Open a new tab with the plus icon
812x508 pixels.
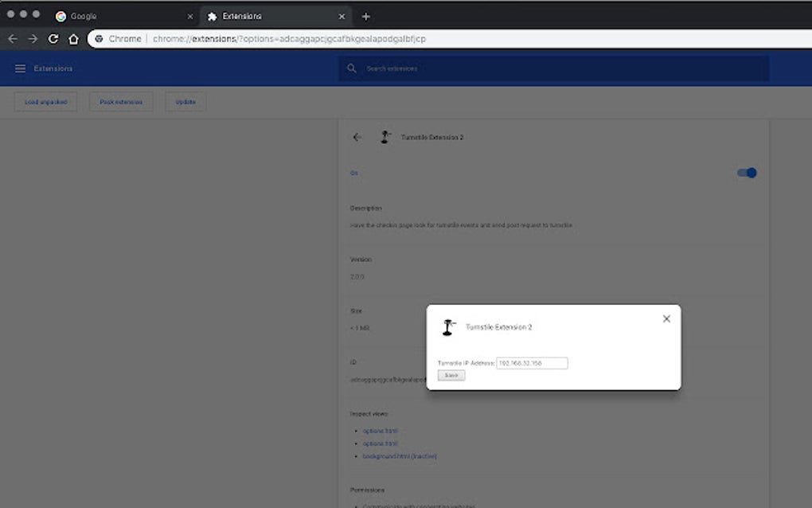tap(365, 16)
